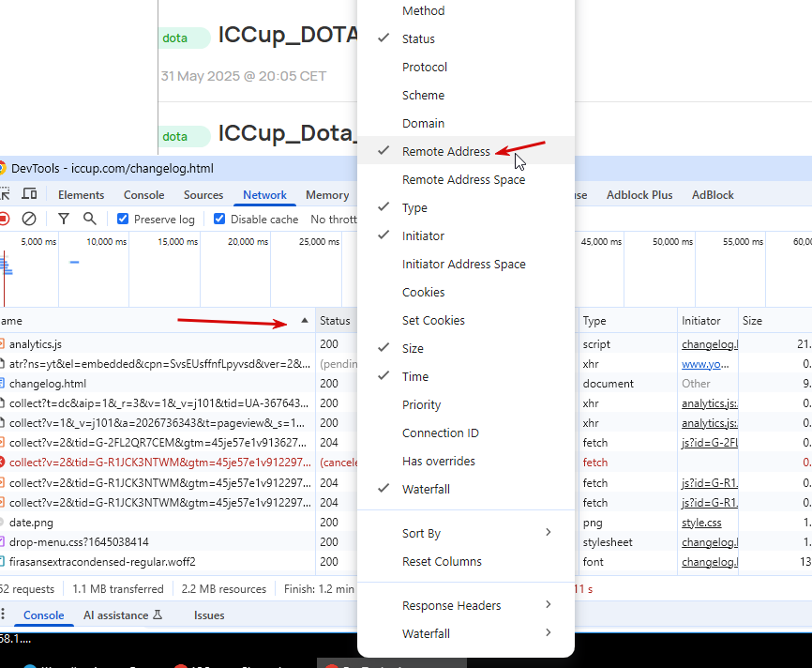The width and height of the screenshot is (812, 668).
Task: Enable Scheme column
Action: pos(466,96)
